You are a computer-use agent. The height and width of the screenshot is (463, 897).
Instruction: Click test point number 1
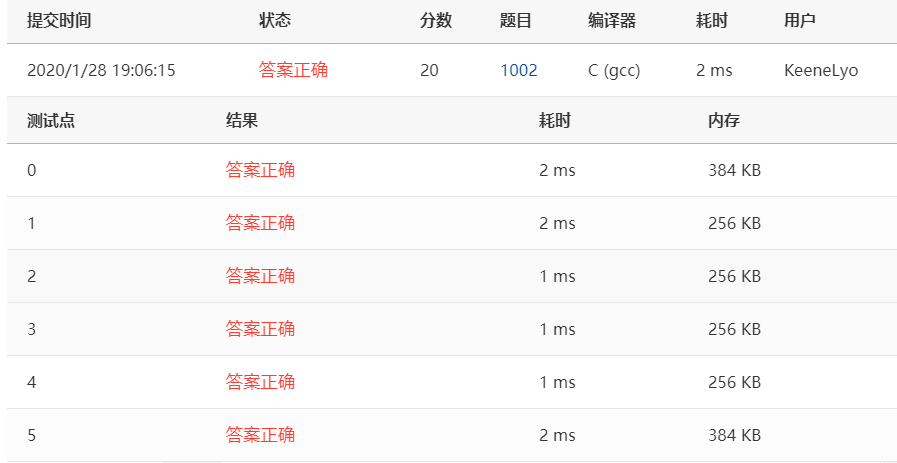(x=31, y=223)
